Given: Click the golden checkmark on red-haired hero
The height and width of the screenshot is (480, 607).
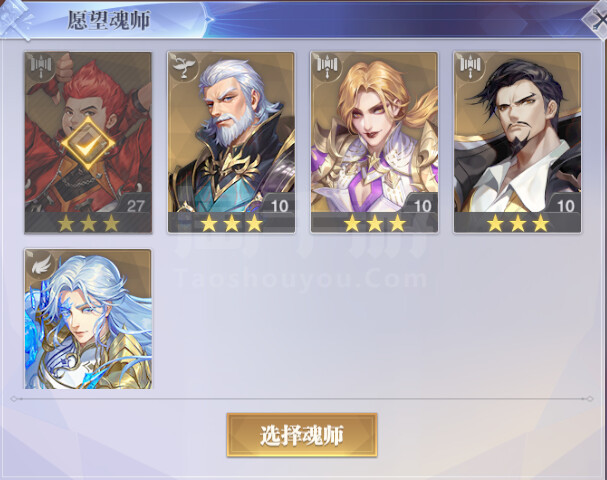Looking at the screenshot, I should [x=88, y=144].
